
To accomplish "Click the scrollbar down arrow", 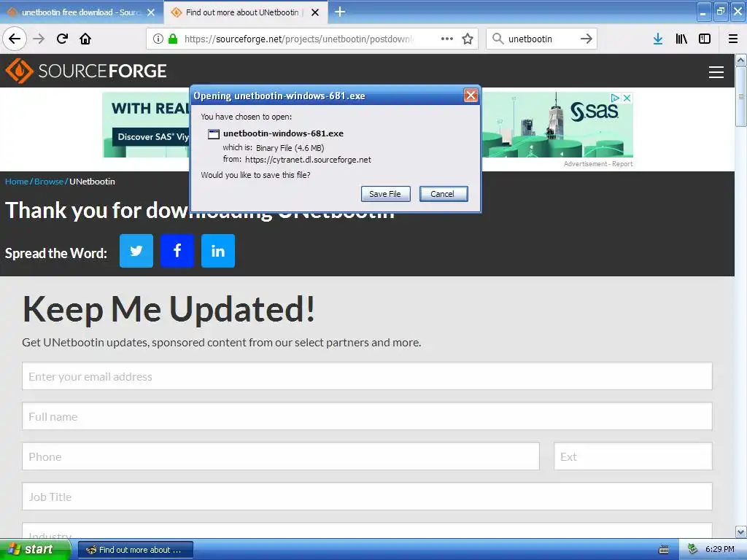I will click(740, 532).
